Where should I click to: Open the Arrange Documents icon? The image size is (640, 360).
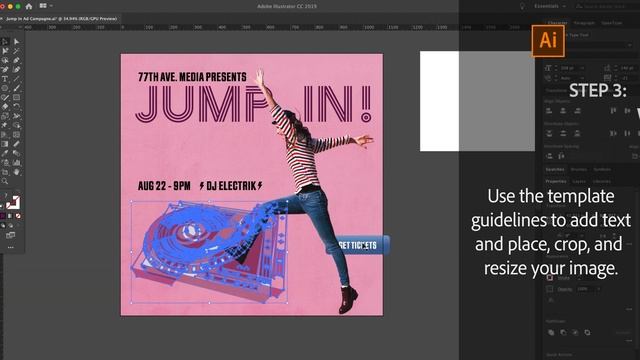tap(43, 6)
